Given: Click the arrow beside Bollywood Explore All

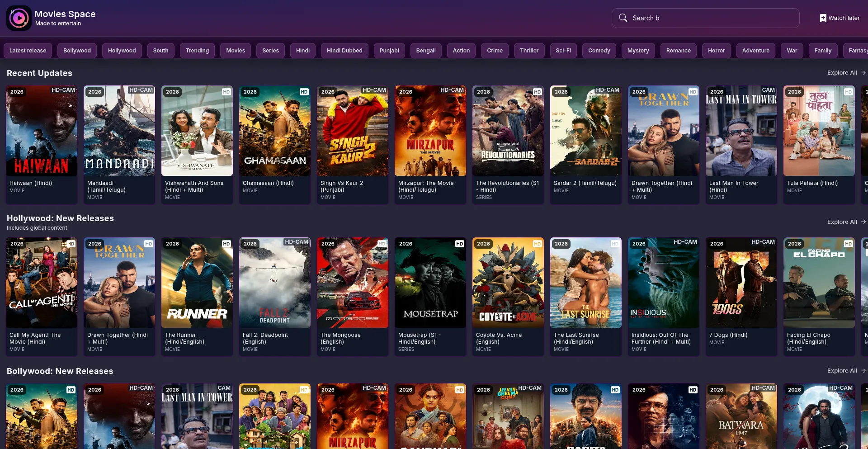Looking at the screenshot, I should click(863, 371).
